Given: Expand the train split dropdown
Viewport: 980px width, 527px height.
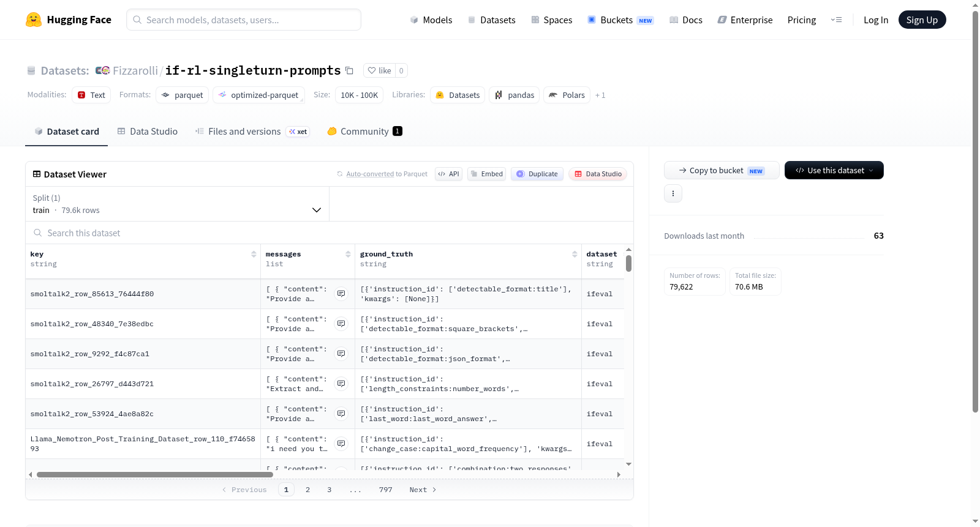Looking at the screenshot, I should click(x=177, y=204).
